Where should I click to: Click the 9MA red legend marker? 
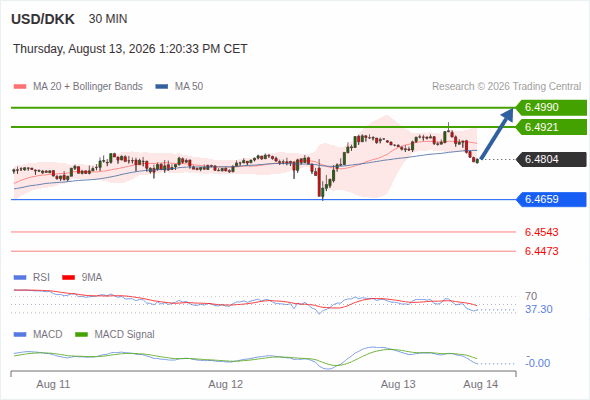[68, 278]
